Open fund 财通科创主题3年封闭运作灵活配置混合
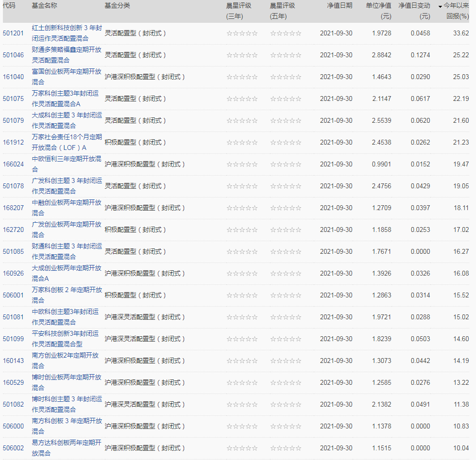 tap(67, 252)
